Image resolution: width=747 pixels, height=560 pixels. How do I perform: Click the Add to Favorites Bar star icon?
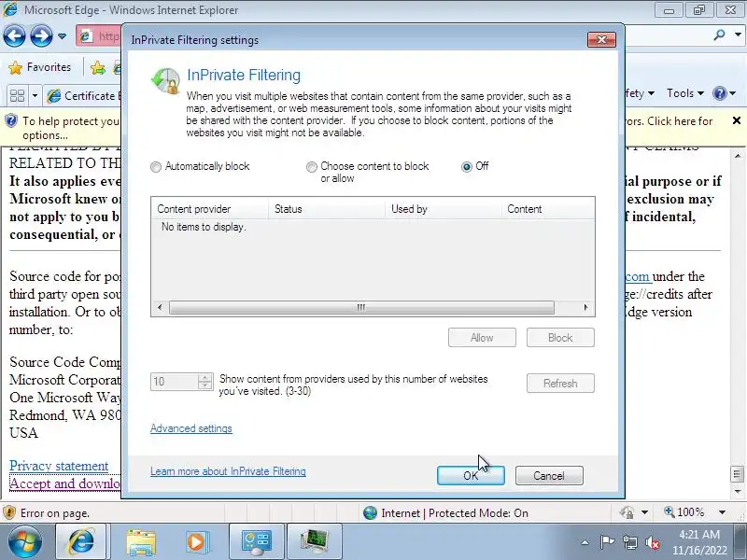point(98,67)
